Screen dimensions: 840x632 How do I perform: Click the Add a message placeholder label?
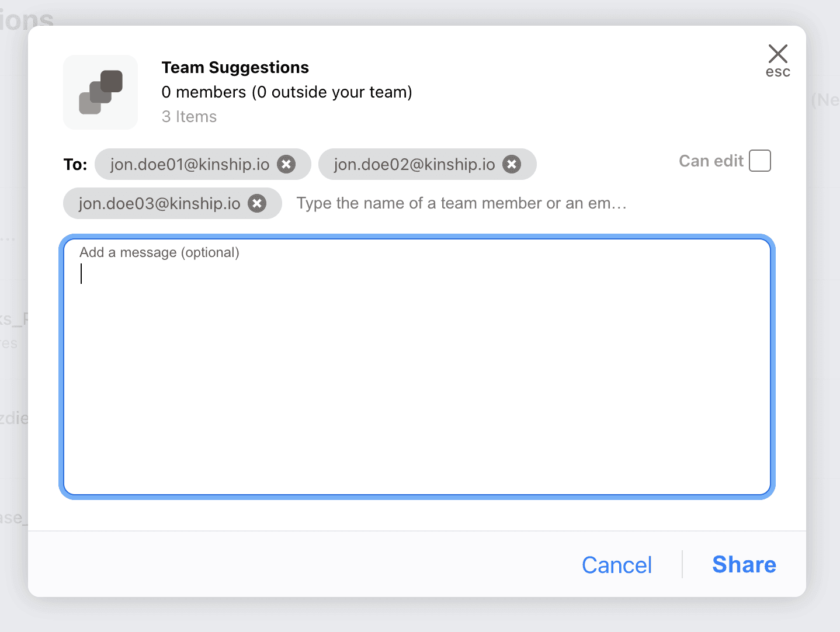click(x=159, y=252)
